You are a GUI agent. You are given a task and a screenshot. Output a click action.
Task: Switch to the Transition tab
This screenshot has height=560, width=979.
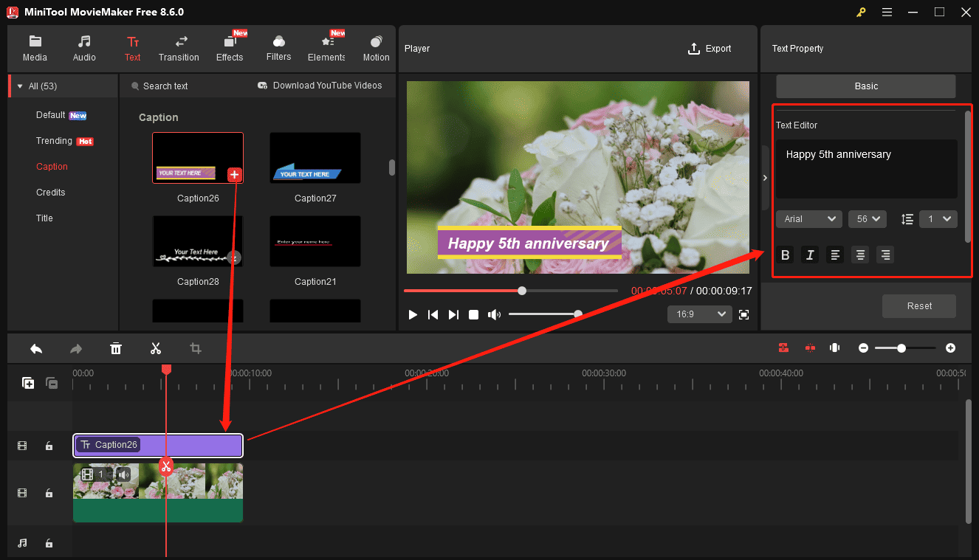[179, 49]
